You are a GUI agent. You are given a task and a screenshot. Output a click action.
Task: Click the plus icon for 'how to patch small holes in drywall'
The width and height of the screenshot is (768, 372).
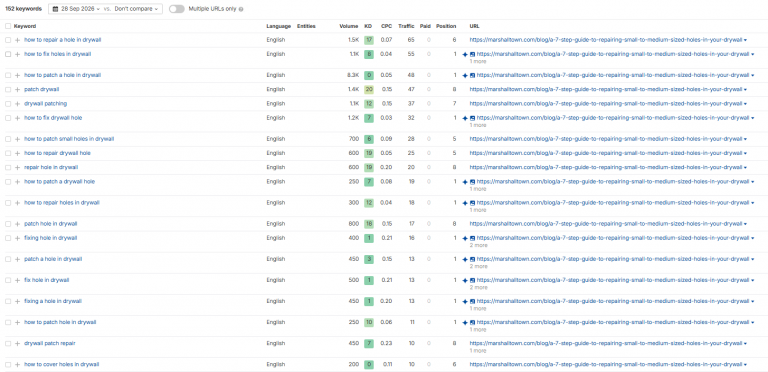coord(18,139)
